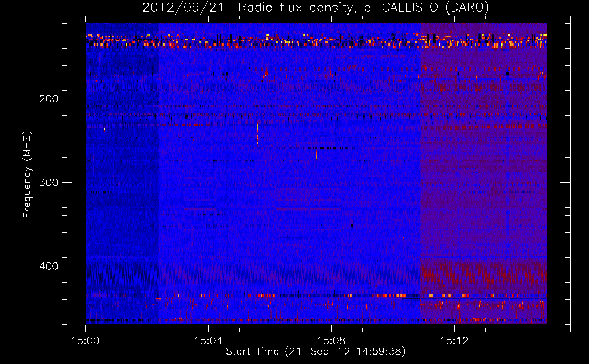
Task: Click the 400 frequency tick label
Action: pyautogui.click(x=49, y=266)
